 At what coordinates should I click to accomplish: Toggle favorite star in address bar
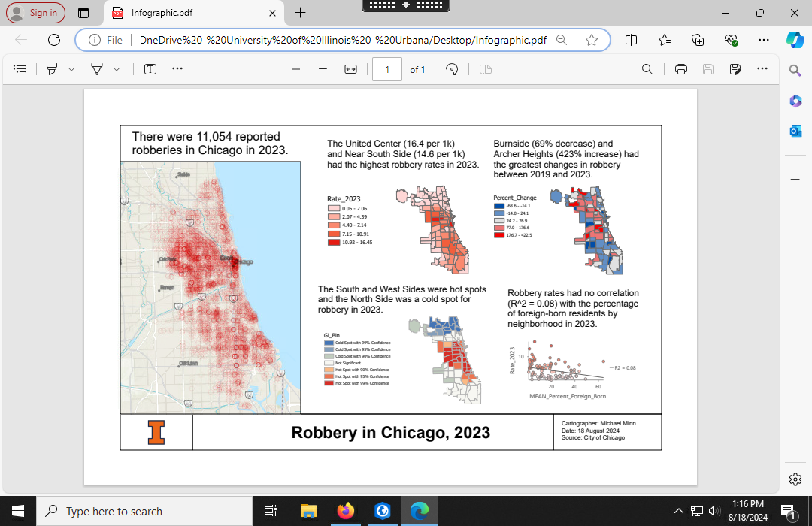click(x=592, y=40)
